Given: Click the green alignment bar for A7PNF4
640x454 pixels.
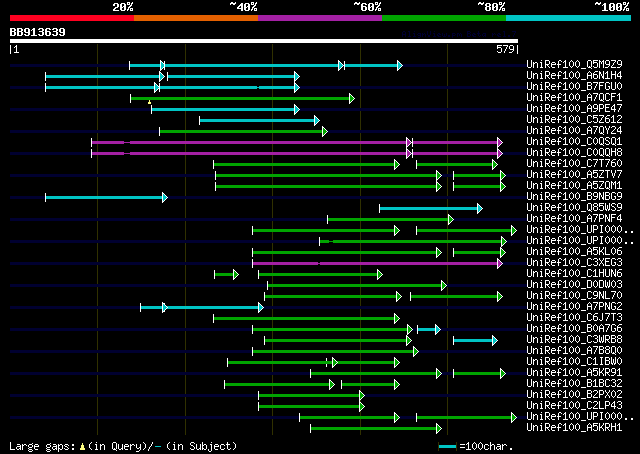Looking at the screenshot, I should pos(390,220).
